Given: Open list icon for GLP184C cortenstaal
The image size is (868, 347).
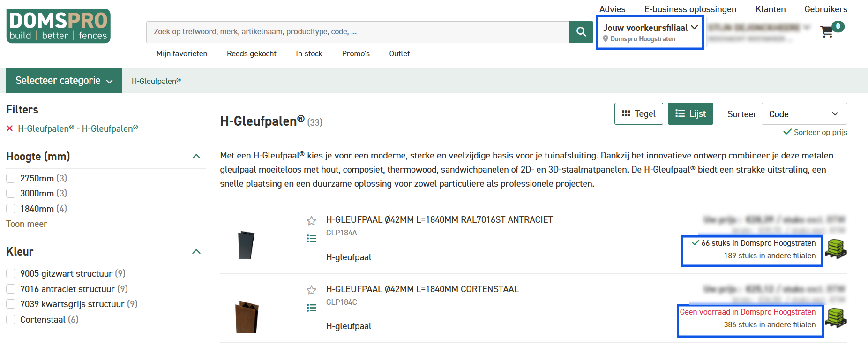Looking at the screenshot, I should click(312, 308).
